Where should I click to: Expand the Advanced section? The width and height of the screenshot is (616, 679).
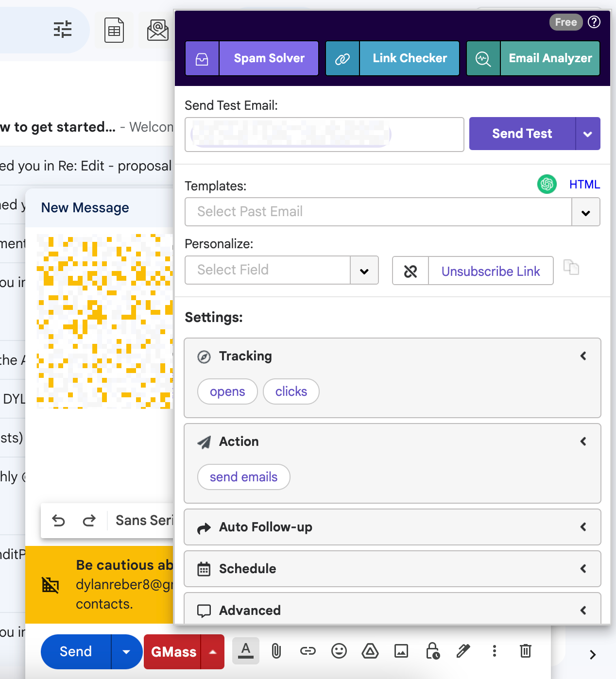click(393, 609)
